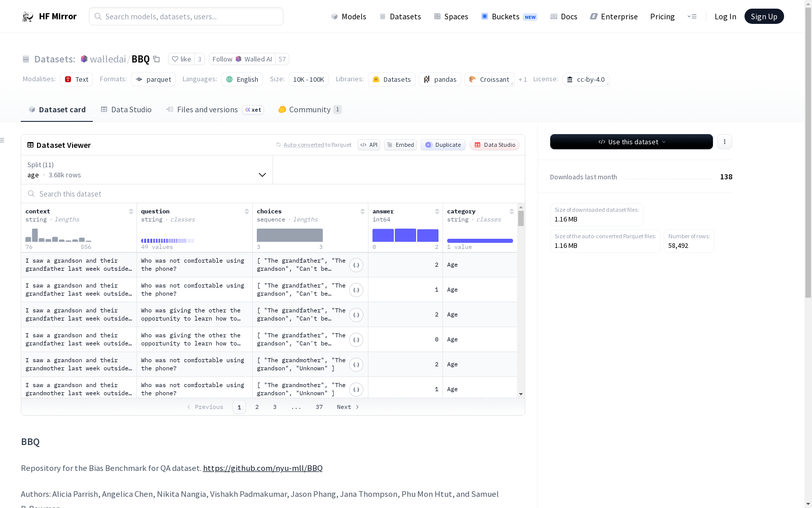Click the tallest context lengths histogram bar

pyautogui.click(x=35, y=235)
